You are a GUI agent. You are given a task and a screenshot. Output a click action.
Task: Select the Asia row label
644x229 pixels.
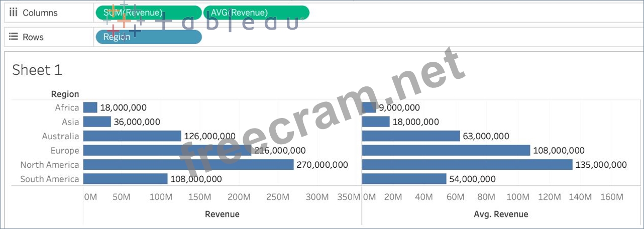click(70, 122)
